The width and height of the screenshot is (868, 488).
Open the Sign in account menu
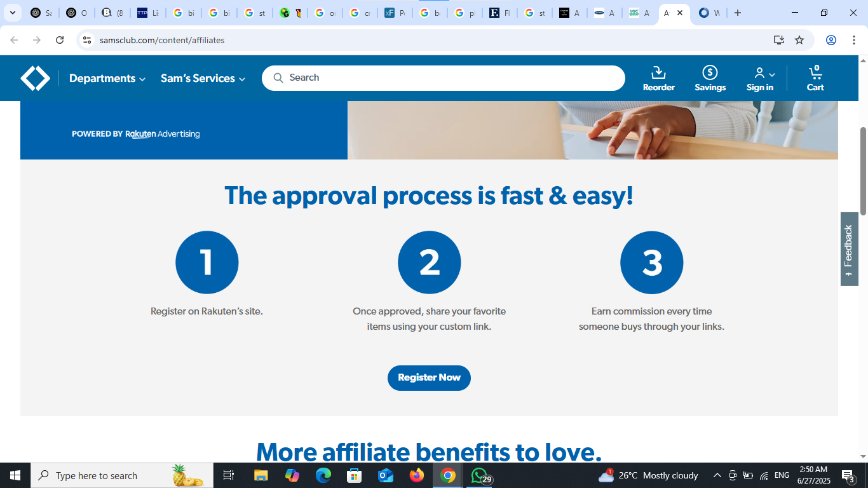coord(760,78)
